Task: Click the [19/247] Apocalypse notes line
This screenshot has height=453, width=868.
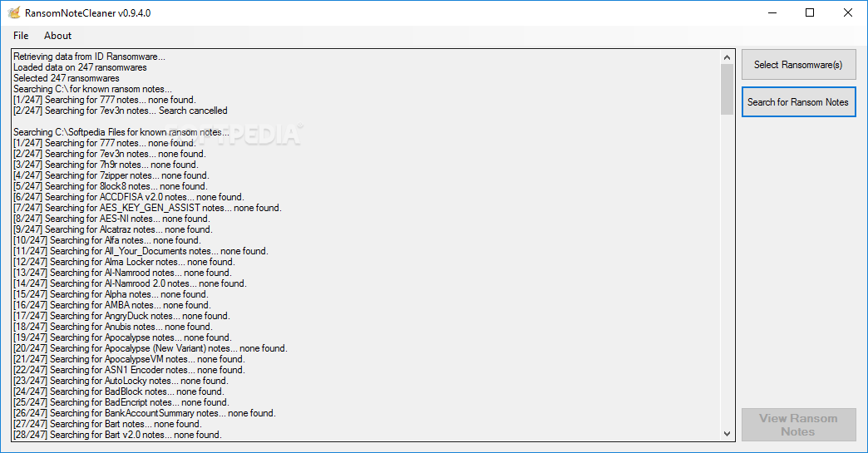Action: [x=122, y=337]
